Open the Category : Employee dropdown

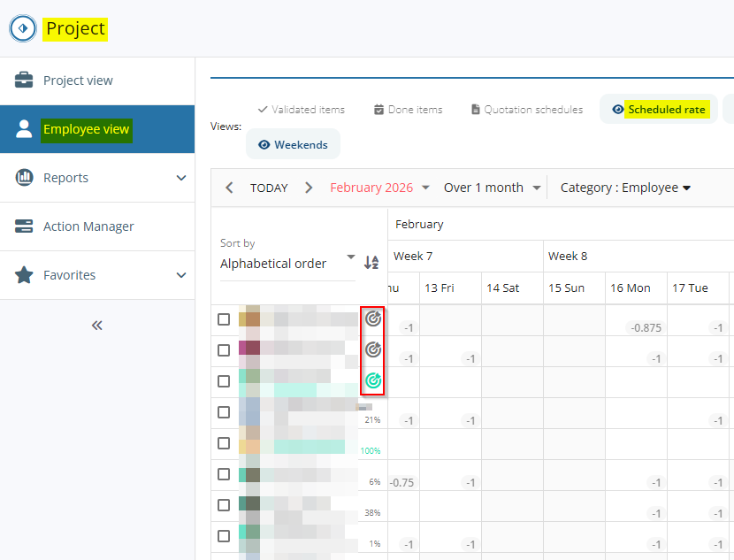[x=625, y=188]
